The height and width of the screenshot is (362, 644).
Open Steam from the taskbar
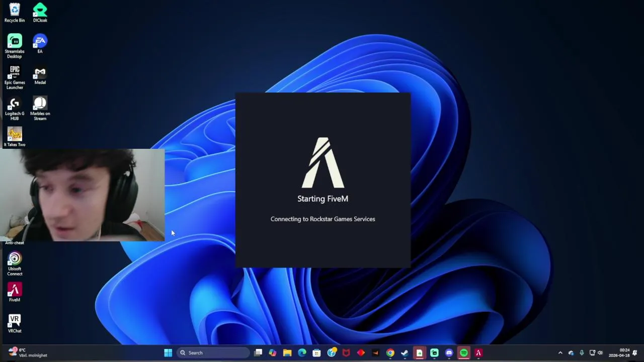[x=405, y=353]
